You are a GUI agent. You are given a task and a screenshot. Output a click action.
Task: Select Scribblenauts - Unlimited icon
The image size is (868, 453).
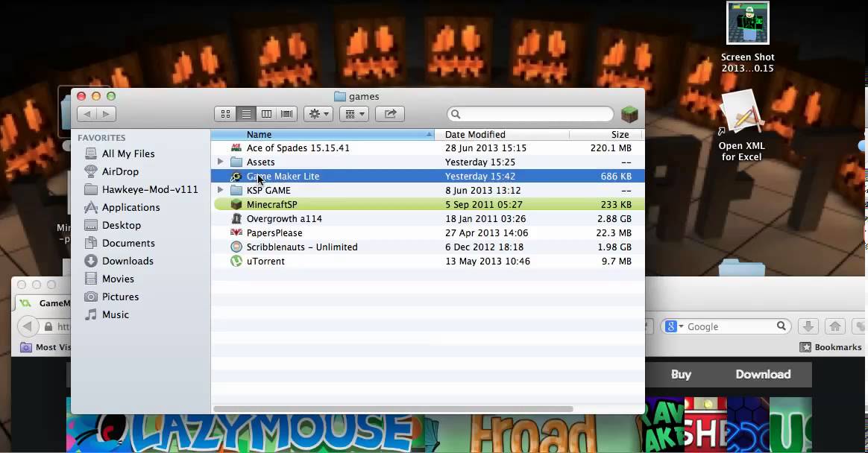(236, 247)
